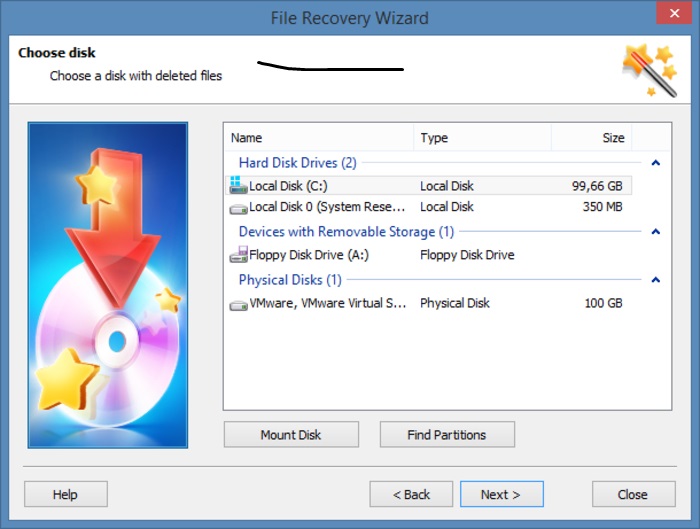Click the wizard disc and arrow artwork
The height and width of the screenshot is (529, 700).
(108, 285)
